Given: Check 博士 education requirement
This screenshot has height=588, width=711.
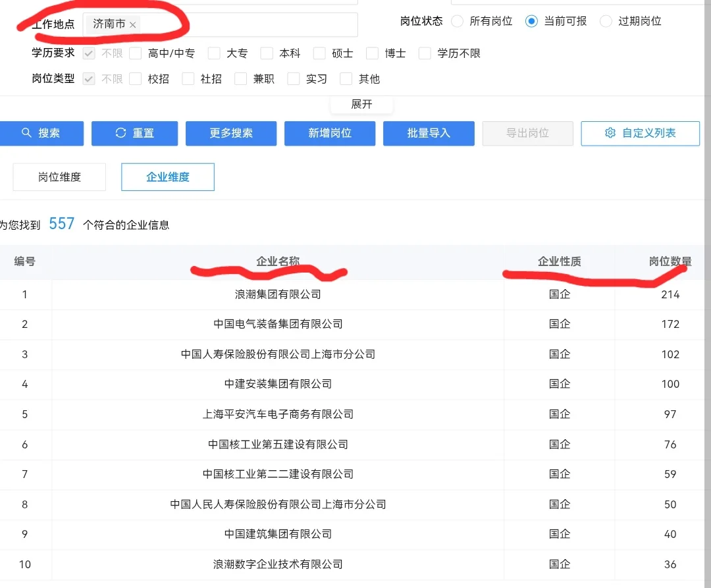Looking at the screenshot, I should point(372,53).
